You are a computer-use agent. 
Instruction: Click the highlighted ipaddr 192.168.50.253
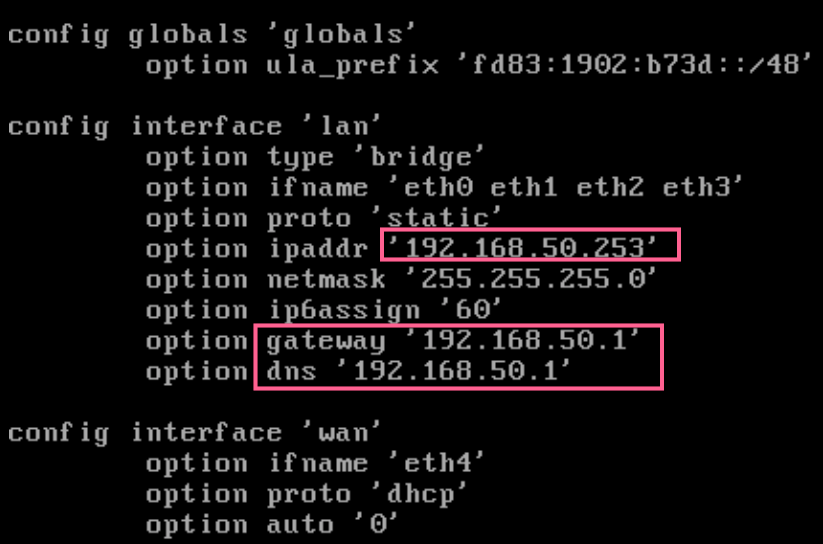click(x=531, y=245)
